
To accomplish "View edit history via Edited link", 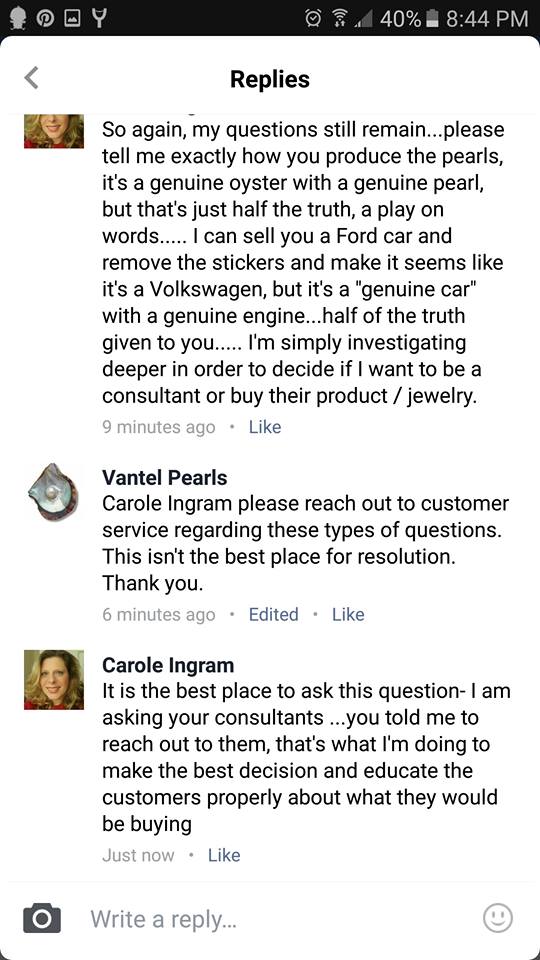I will [x=274, y=614].
